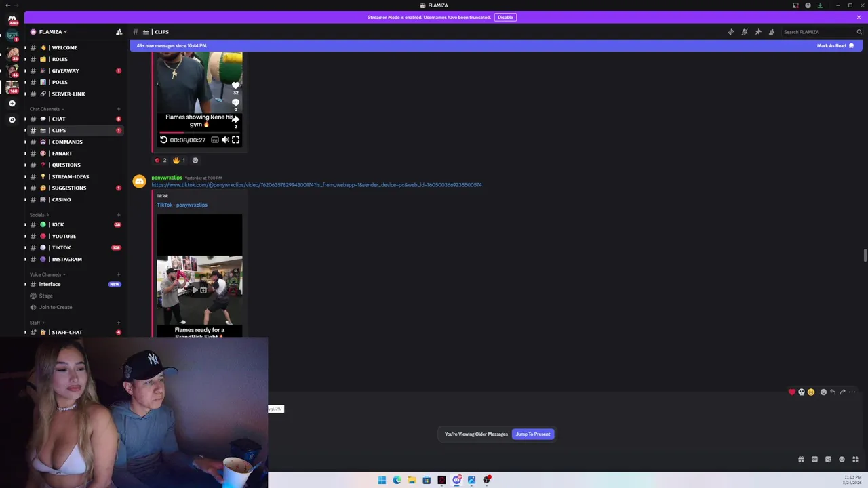Open TikTok · ponywrxclips embed title link
The width and height of the screenshot is (868, 488).
182,205
